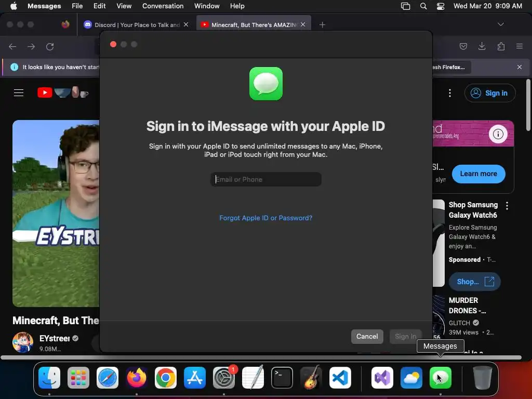Open Firefox from the dock
This screenshot has height=399, width=532.
(137, 378)
